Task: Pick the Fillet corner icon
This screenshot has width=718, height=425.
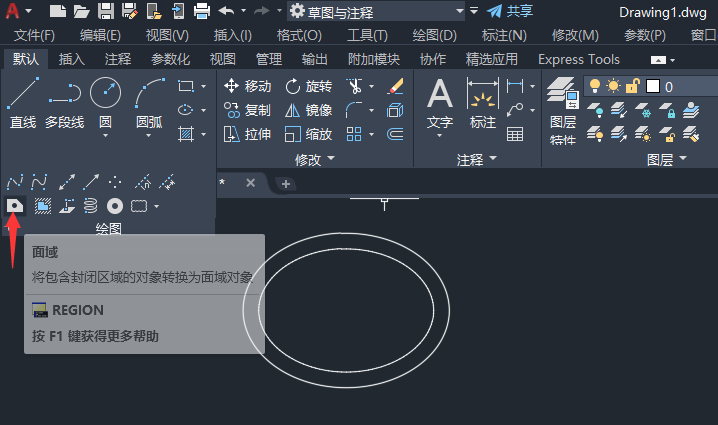Action: tap(354, 110)
